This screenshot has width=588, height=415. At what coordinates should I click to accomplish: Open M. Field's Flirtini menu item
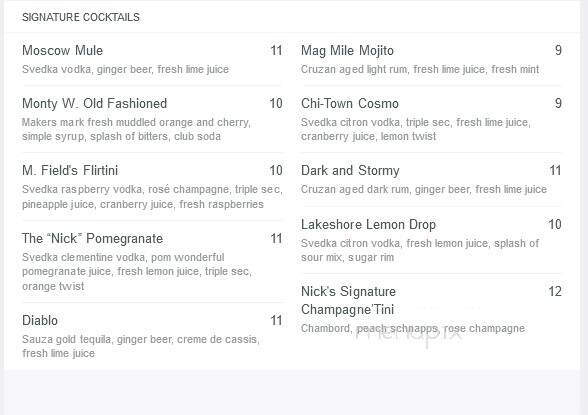click(x=70, y=171)
